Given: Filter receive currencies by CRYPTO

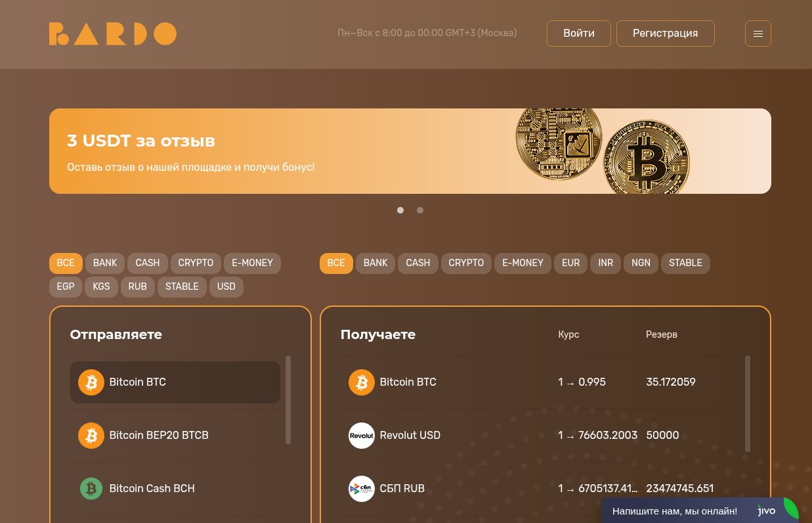Looking at the screenshot, I should [x=466, y=263].
